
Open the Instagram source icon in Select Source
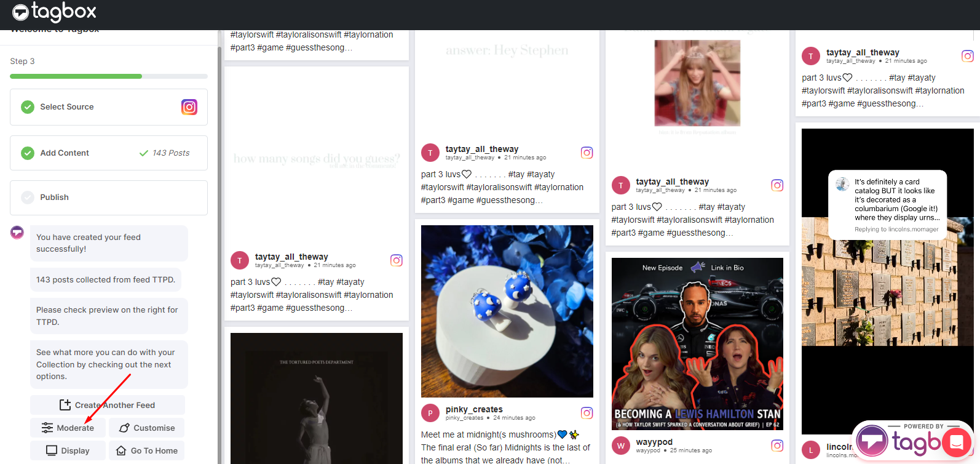click(x=189, y=107)
